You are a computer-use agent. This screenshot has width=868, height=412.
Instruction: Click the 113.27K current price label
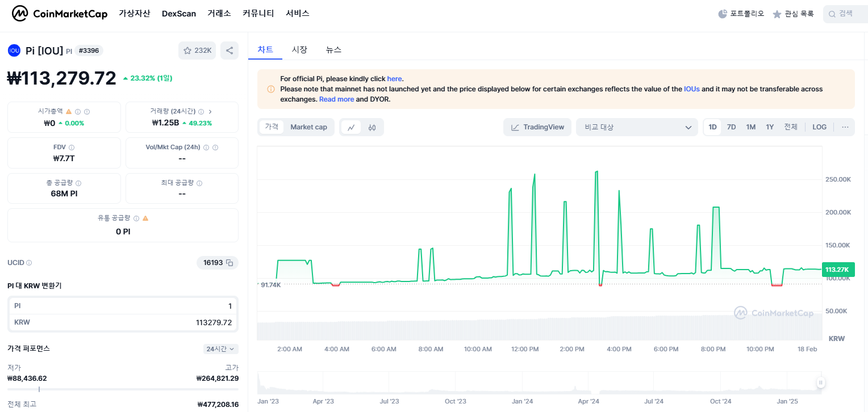pyautogui.click(x=838, y=270)
